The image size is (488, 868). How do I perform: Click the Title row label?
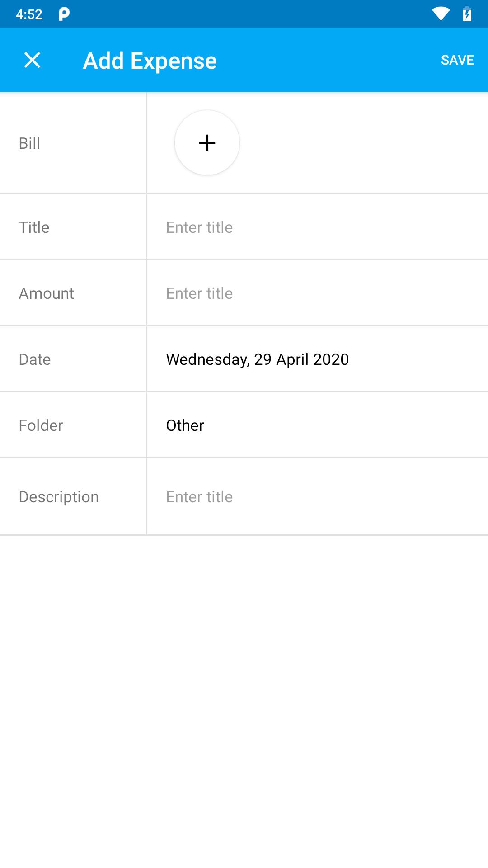coord(34,227)
